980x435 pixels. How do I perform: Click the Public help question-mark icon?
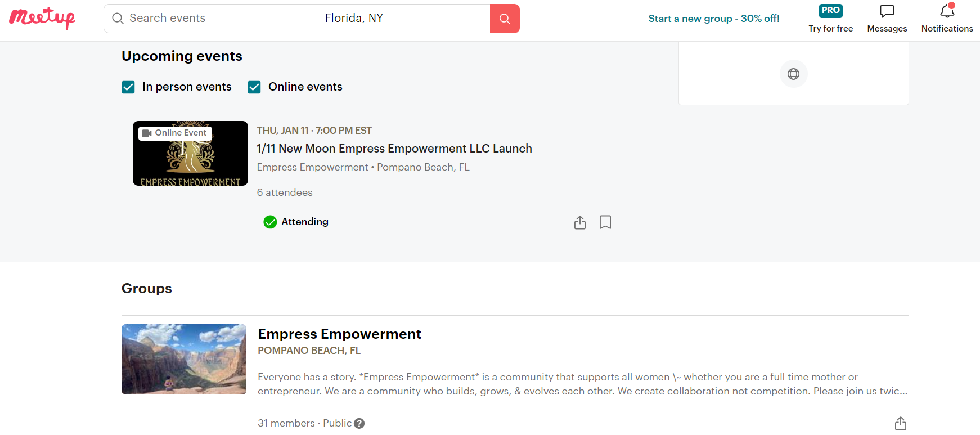(359, 424)
